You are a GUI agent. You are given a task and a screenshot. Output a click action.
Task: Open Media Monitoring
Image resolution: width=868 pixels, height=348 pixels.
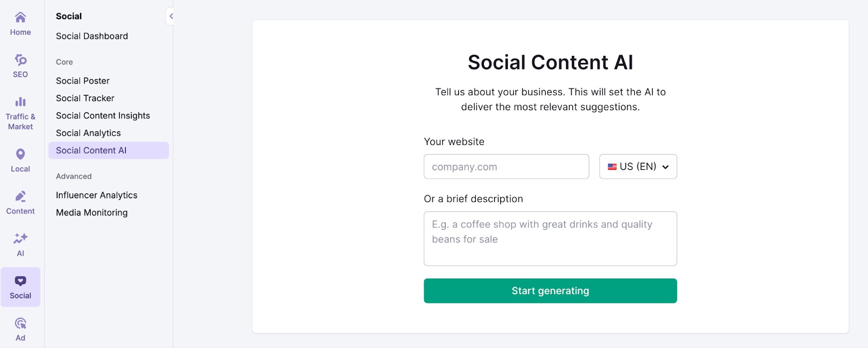click(x=91, y=212)
